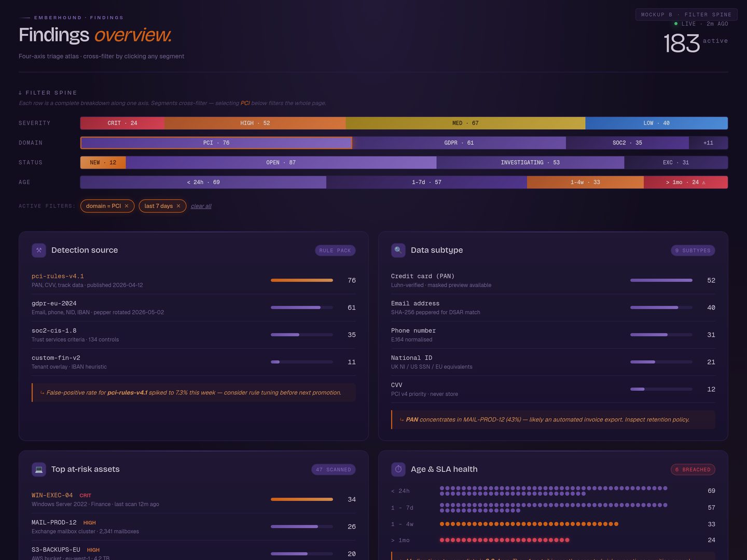
Task: Choose the GDPR domain segment
Action: pos(459,143)
